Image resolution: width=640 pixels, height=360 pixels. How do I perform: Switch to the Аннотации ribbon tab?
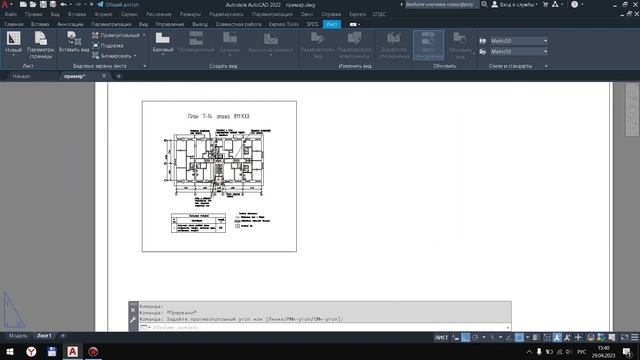[x=70, y=24]
